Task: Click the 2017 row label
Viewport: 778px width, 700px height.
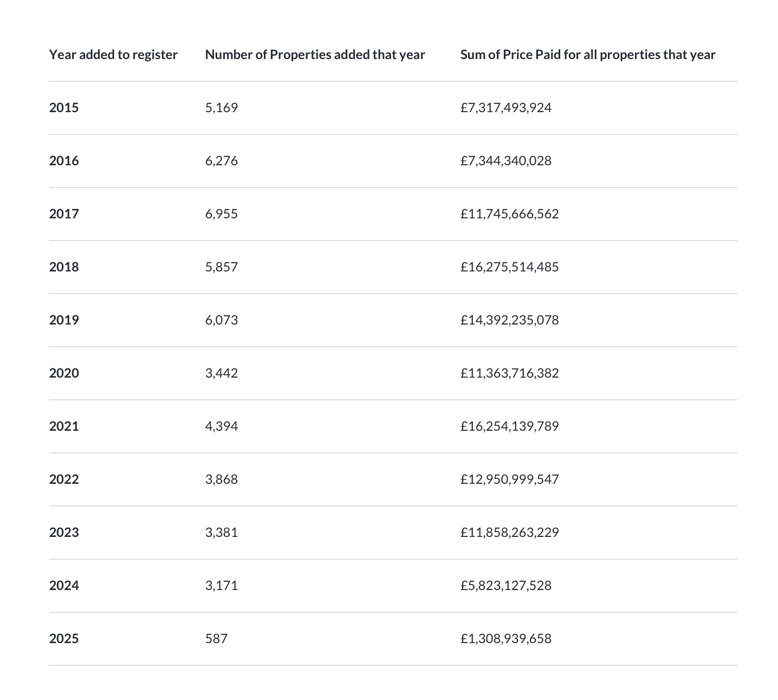Action: [x=64, y=214]
